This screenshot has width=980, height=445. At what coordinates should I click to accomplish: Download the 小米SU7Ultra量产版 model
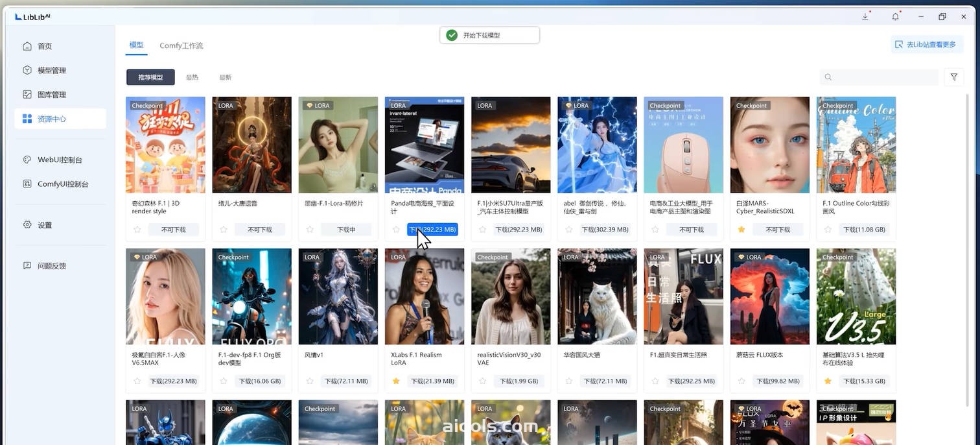[x=519, y=230]
